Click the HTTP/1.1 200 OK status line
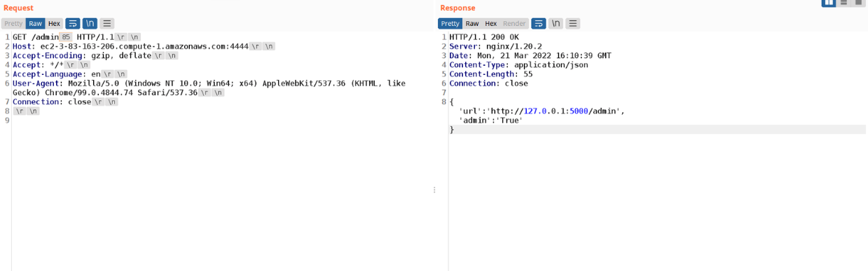This screenshot has width=868, height=271. 484,36
